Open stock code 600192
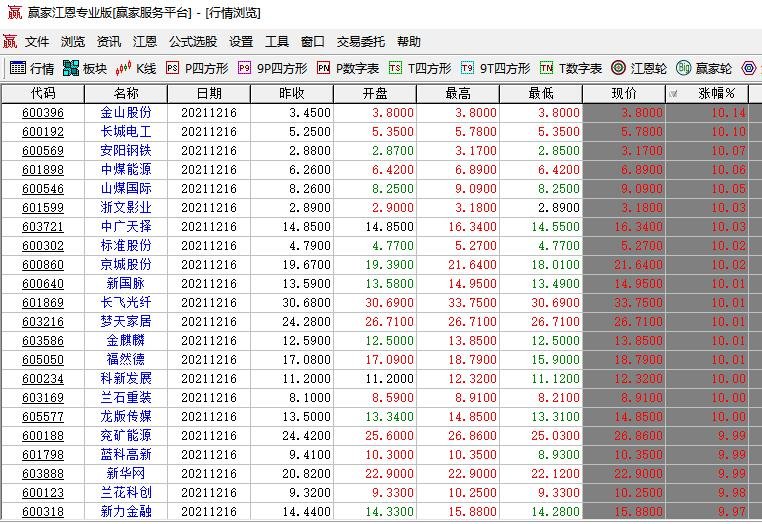The height and width of the screenshot is (524, 762). coord(43,132)
